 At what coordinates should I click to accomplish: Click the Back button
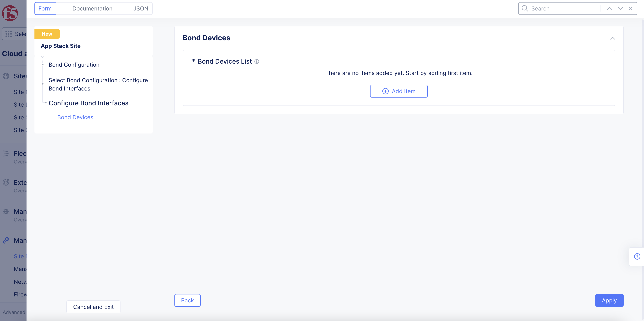tap(187, 300)
